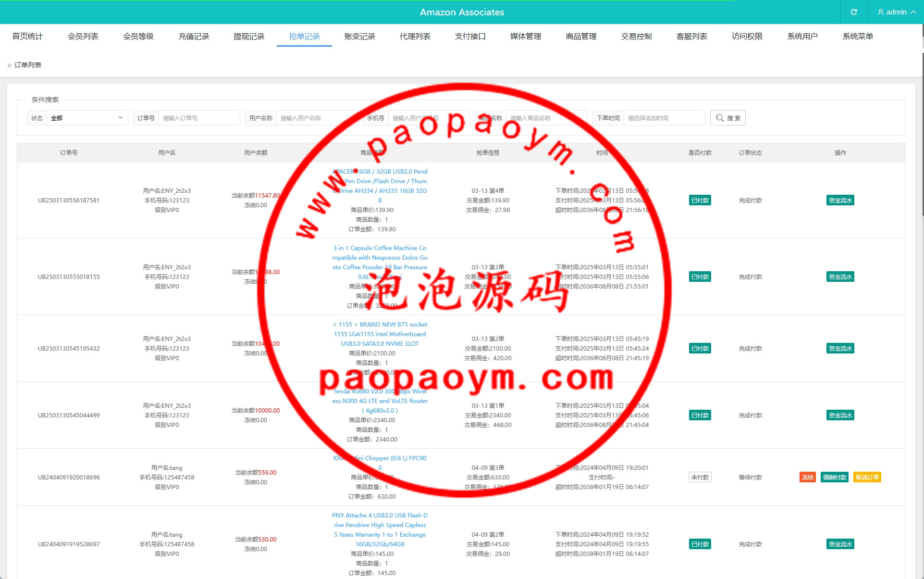Viewport: 924px width, 579px height.
Task: Select the 提现记录 tab
Action: pyautogui.click(x=249, y=37)
